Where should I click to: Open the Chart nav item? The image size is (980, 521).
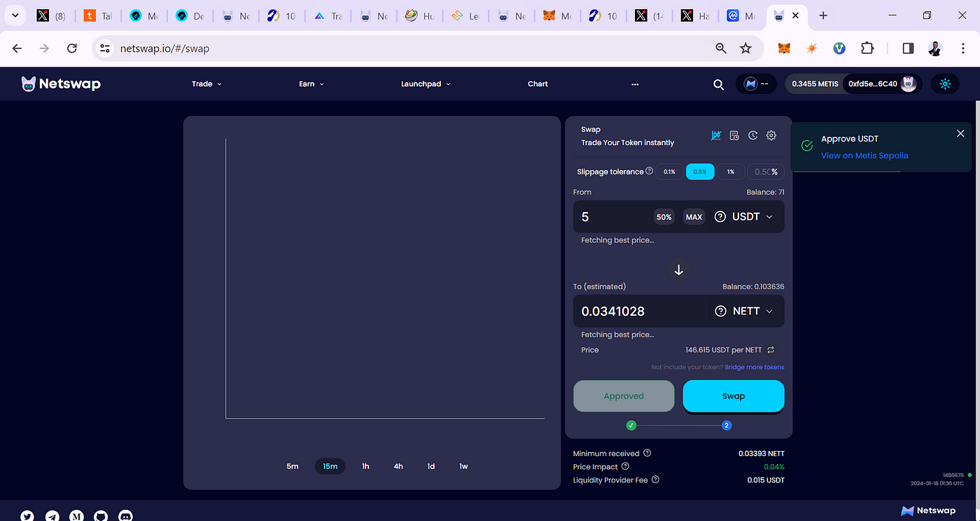[x=538, y=84]
